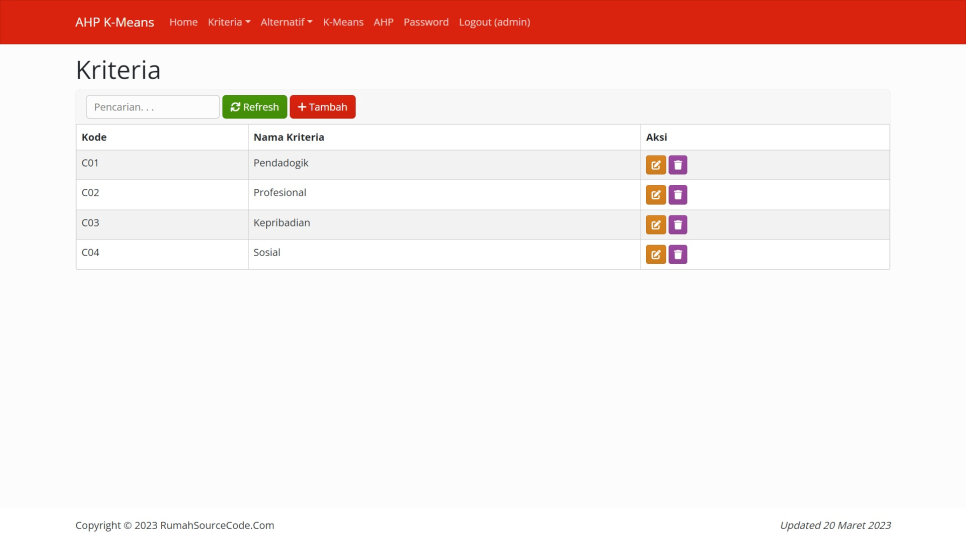This screenshot has height=543, width=966.
Task: Delete the Pendadogik criteria row
Action: pos(678,165)
